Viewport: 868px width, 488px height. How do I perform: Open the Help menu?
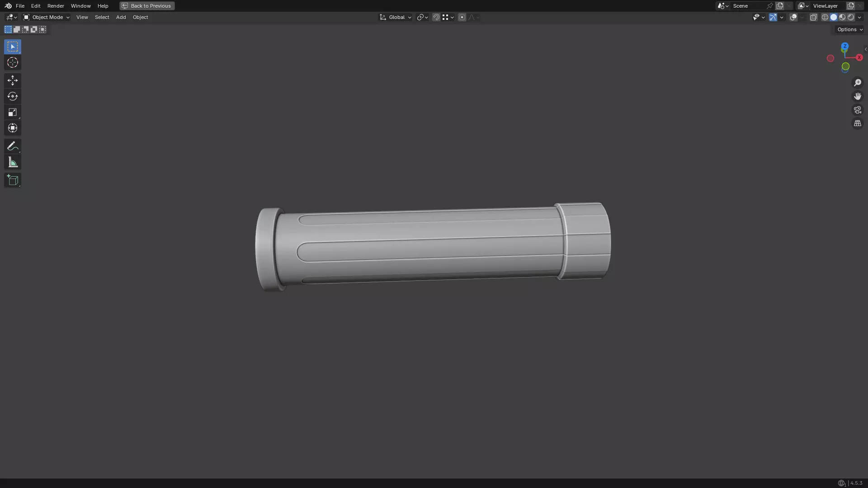pos(103,6)
